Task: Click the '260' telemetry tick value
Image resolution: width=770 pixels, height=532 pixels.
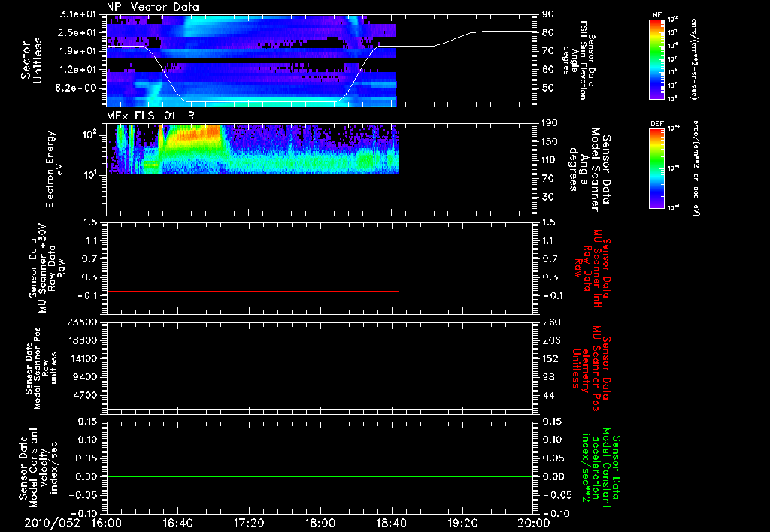Action: click(x=550, y=322)
